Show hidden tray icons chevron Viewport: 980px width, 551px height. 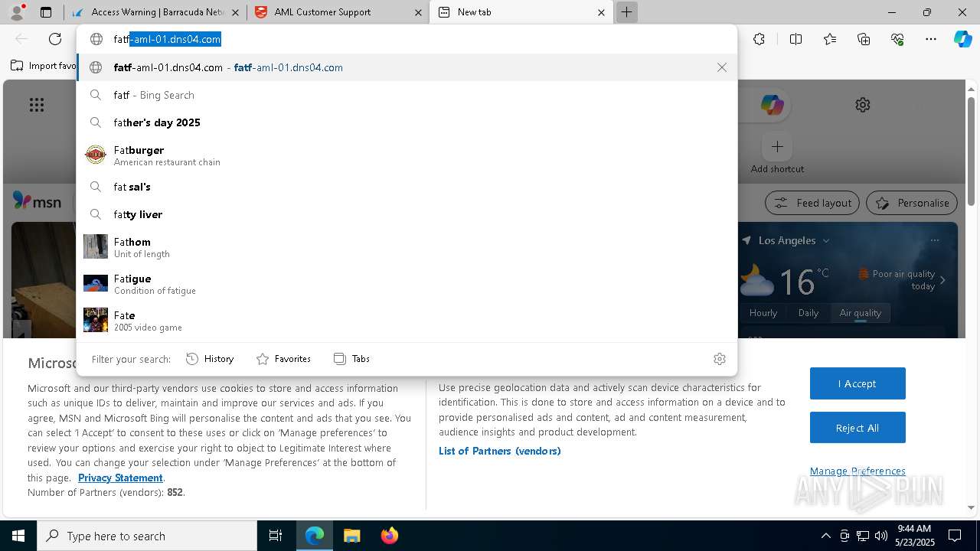(825, 536)
